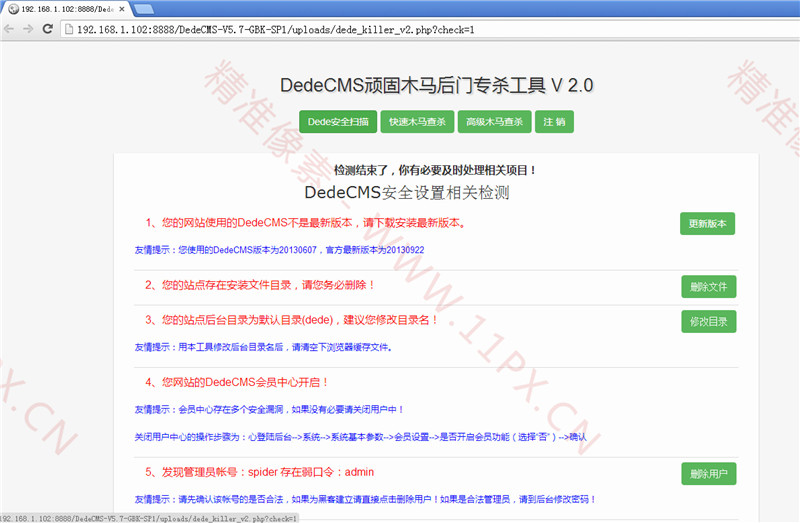The width and height of the screenshot is (800, 523).
Task: Start the 高级木马查杀 scan
Action: click(x=494, y=122)
